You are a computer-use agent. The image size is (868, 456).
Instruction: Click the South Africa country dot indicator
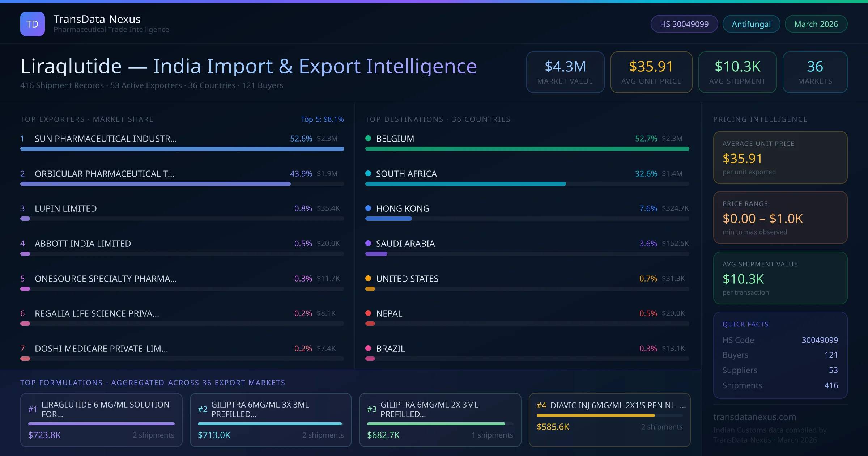click(368, 173)
